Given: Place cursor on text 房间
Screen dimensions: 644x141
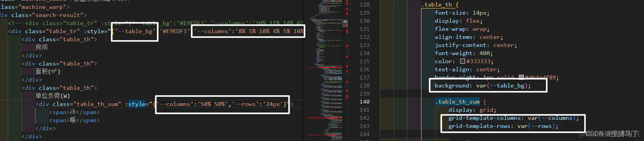Looking at the screenshot, I should pyautogui.click(x=41, y=47).
